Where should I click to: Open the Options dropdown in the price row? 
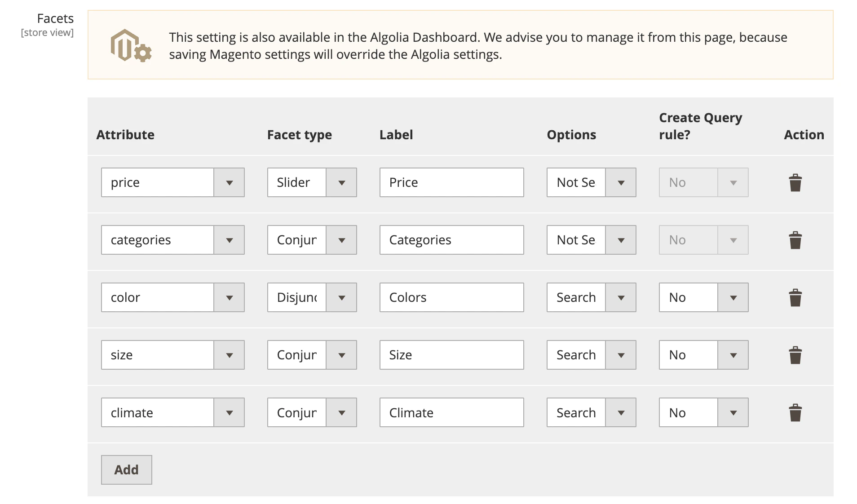coord(622,182)
